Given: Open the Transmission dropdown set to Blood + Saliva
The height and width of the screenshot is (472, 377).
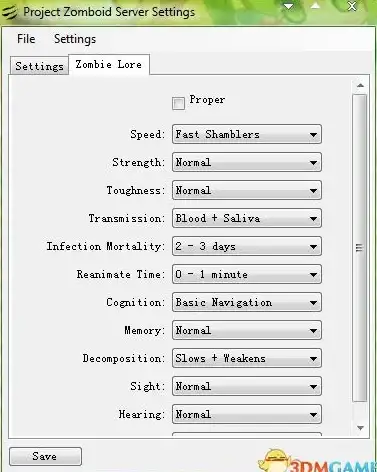Looking at the screenshot, I should click(x=247, y=218).
